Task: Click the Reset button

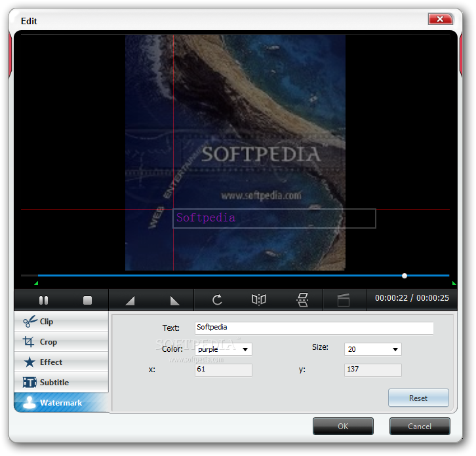Action: pos(418,398)
